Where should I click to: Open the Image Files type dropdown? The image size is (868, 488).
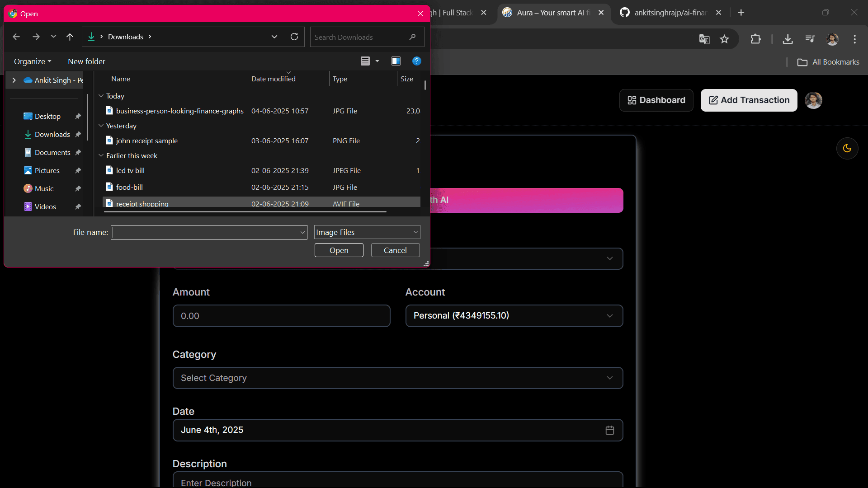(x=367, y=232)
